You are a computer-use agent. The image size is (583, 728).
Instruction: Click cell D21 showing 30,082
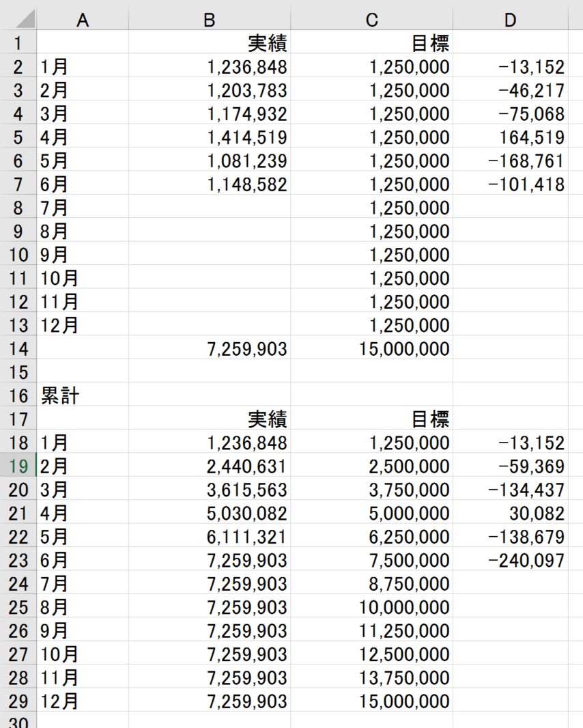(x=510, y=513)
